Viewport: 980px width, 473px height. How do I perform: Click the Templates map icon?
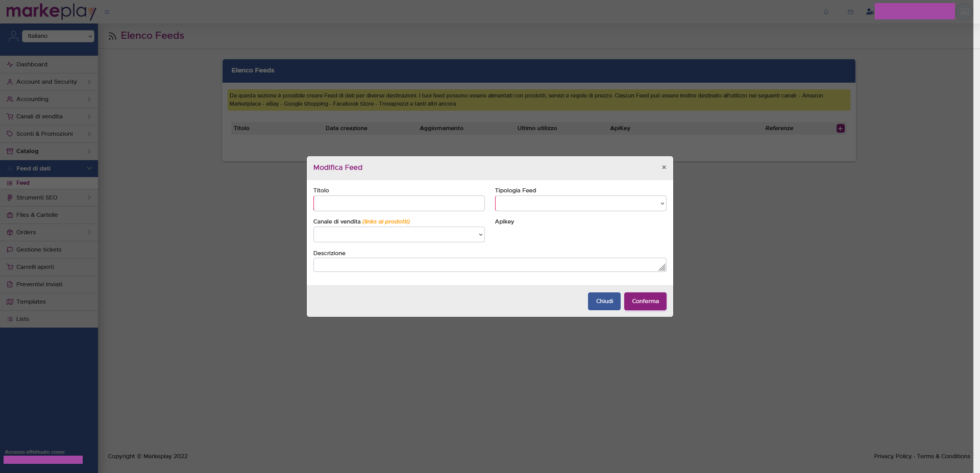click(10, 302)
